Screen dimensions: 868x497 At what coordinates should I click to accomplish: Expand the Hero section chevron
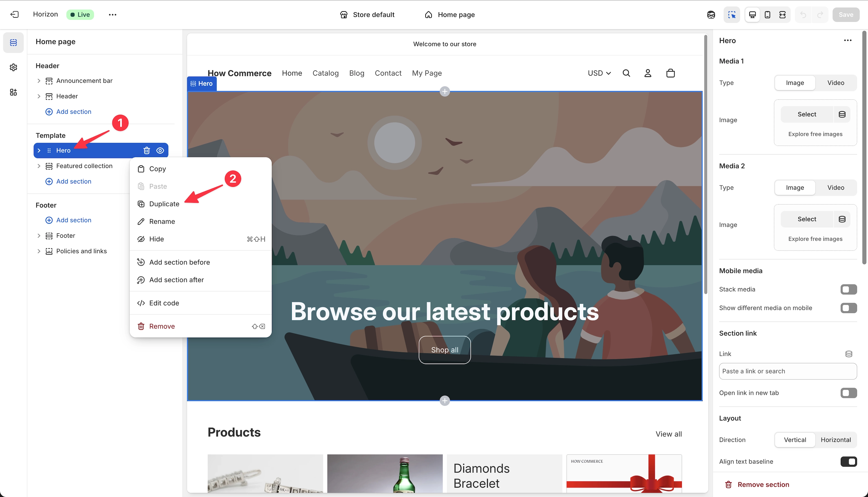pyautogui.click(x=39, y=151)
